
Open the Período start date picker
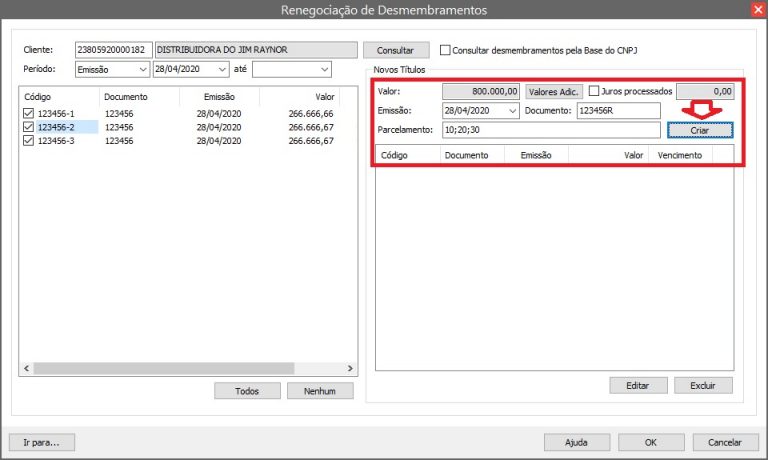pos(222,70)
